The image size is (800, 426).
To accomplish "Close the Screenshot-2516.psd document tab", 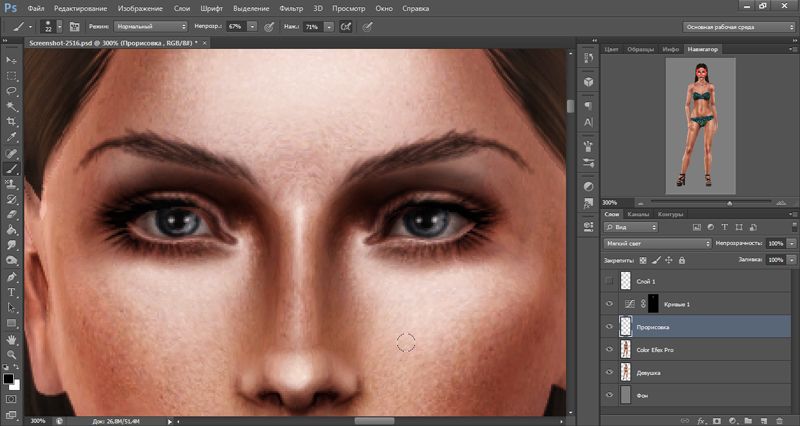I will 205,43.
